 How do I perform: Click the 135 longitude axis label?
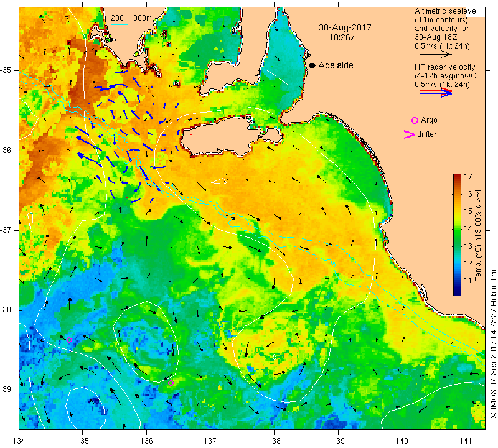83,441
